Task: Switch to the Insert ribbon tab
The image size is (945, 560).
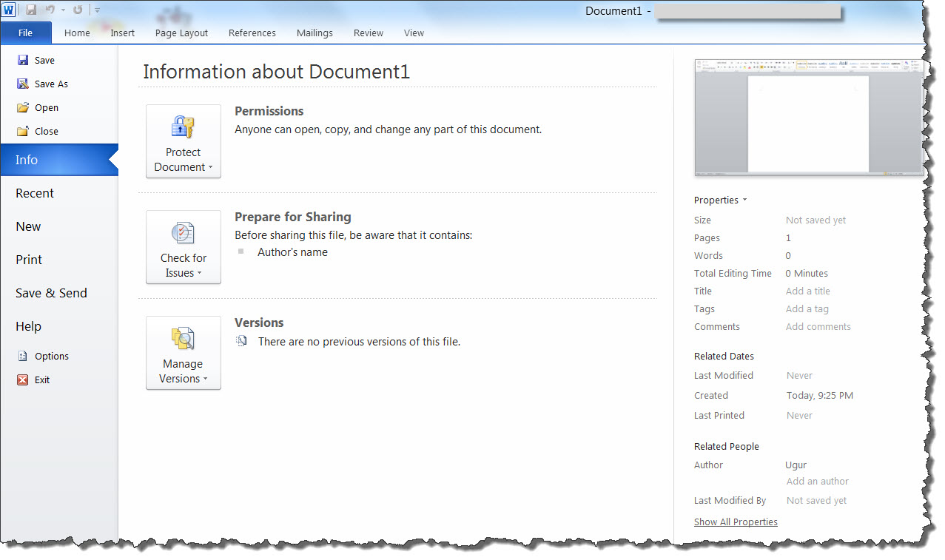Action: (x=123, y=33)
